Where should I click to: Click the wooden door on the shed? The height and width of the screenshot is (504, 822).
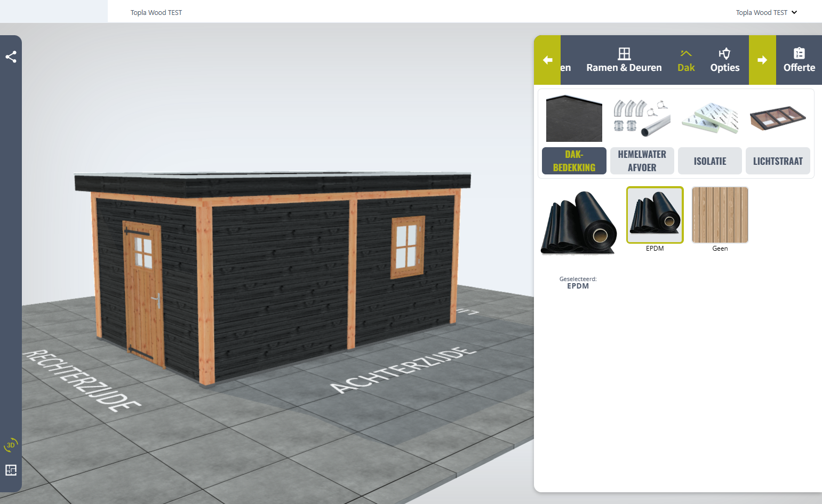[x=143, y=293]
